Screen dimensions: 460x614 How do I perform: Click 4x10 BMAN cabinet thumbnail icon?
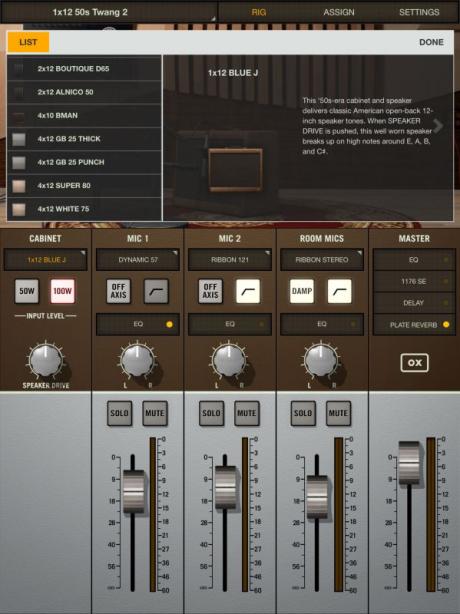19,116
